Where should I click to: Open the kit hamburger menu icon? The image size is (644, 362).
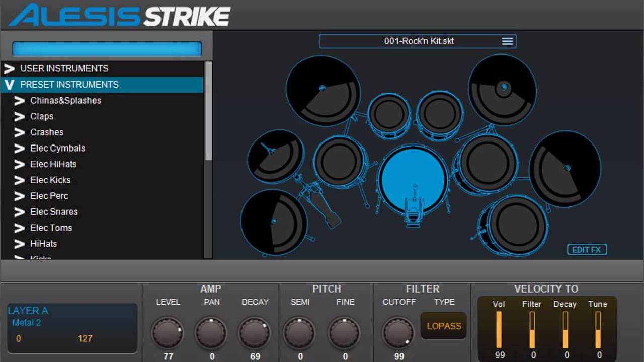tap(507, 41)
